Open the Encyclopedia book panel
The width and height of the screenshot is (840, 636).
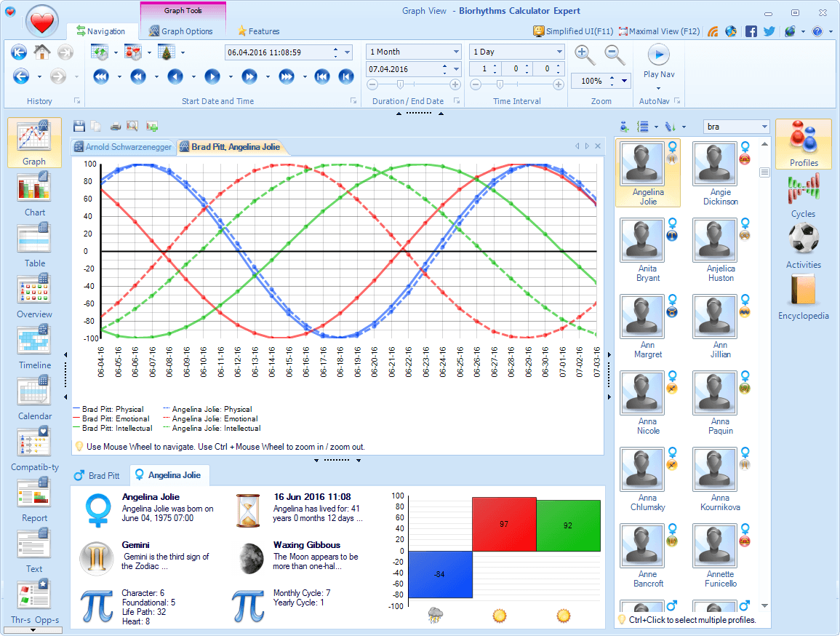[804, 297]
